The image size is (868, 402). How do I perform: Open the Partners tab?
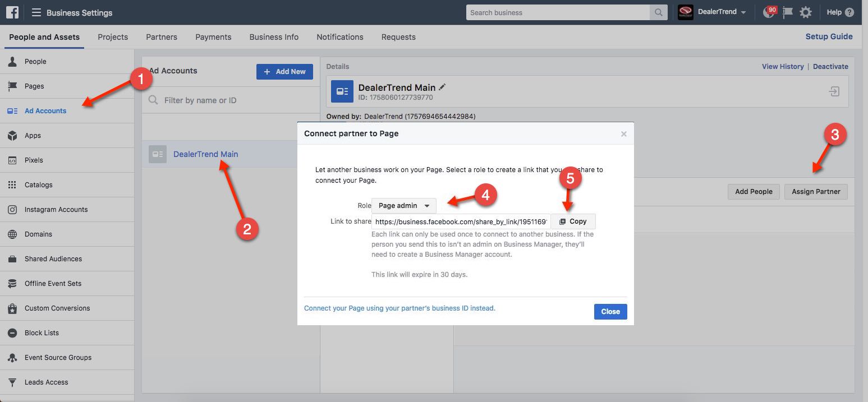(x=162, y=37)
